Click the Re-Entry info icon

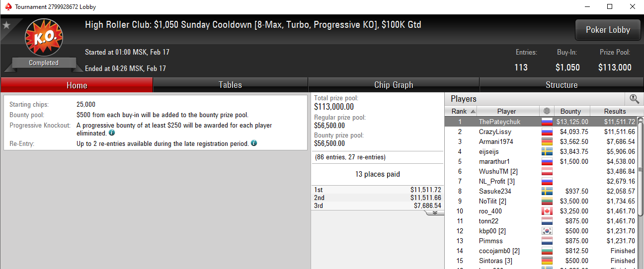click(254, 143)
